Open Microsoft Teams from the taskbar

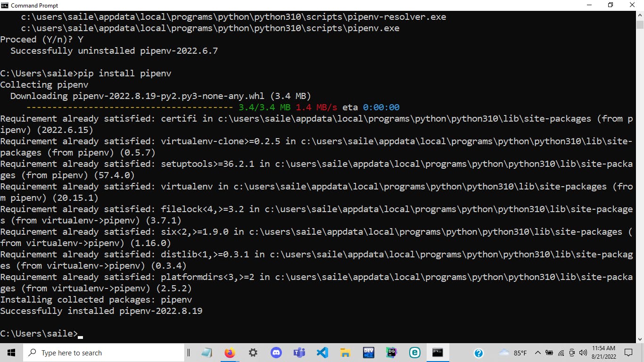coord(299,353)
